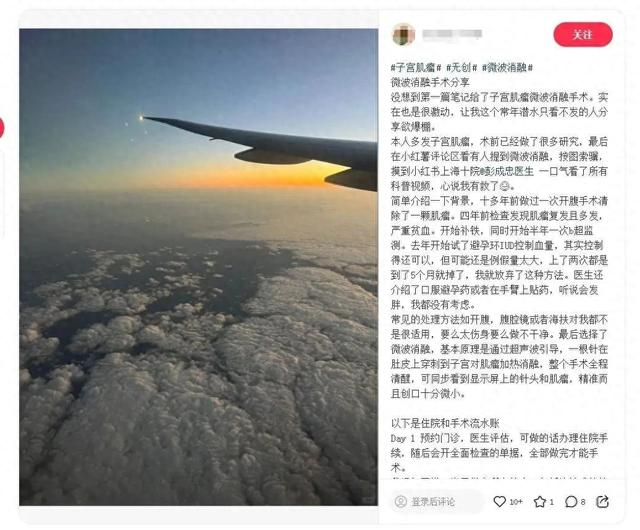Follow the author with the red 关注 button
Image resolution: width=640 pixels, height=530 pixels.
[583, 35]
